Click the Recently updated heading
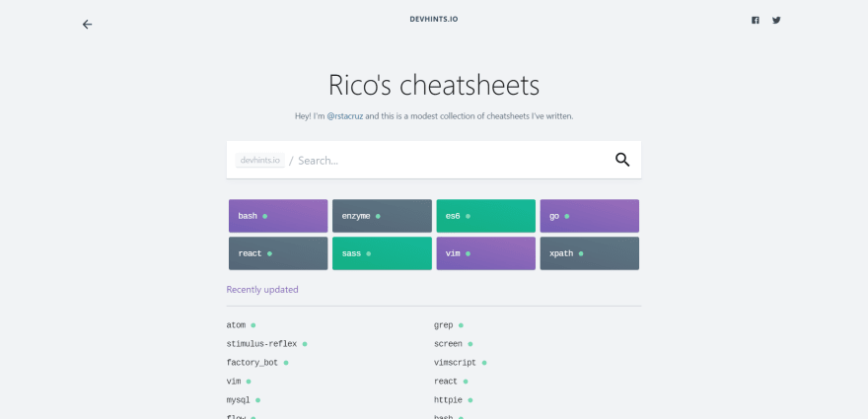Image resolution: width=868 pixels, height=419 pixels. 262,290
